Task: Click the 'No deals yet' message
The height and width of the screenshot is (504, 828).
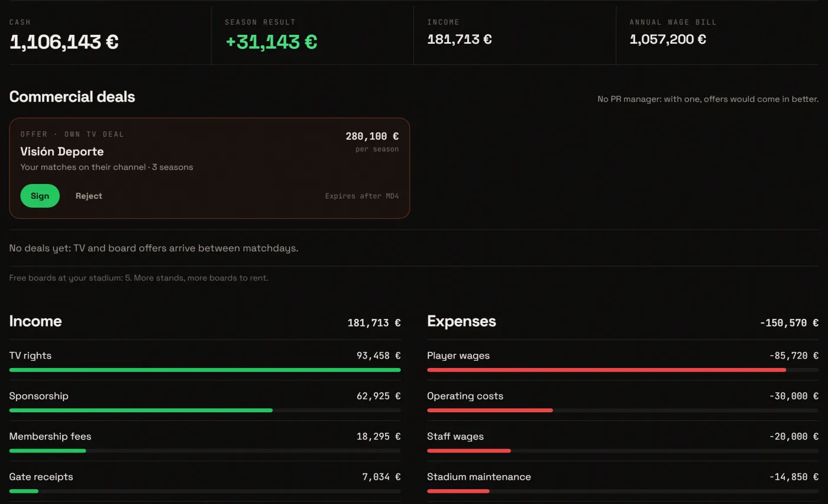Action: point(154,248)
